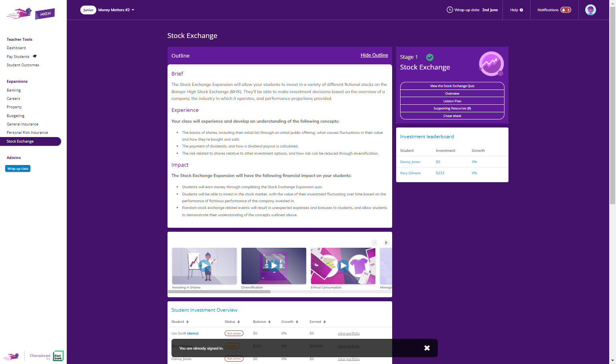View Leo Scott's portfolio
The image size is (616, 364).
(x=349, y=333)
